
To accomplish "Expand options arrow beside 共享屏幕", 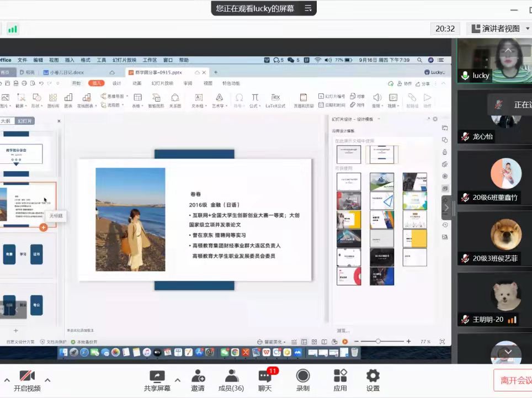I will tap(177, 380).
